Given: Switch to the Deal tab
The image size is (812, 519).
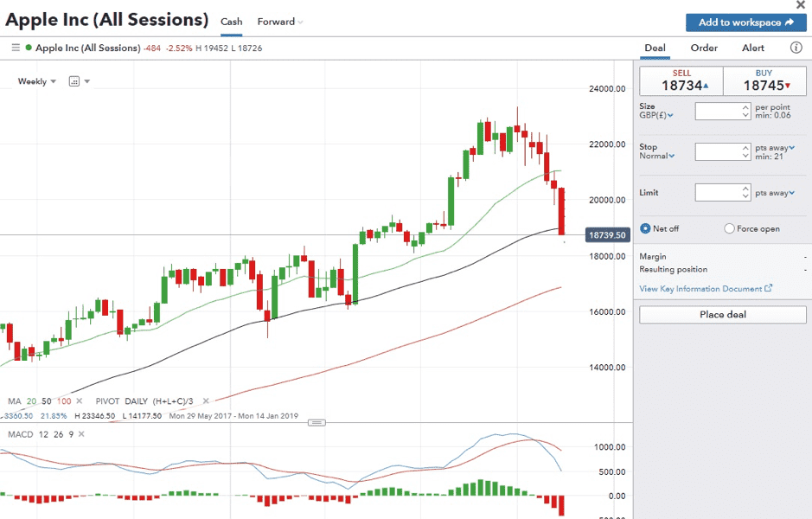Looking at the screenshot, I should coord(655,48).
